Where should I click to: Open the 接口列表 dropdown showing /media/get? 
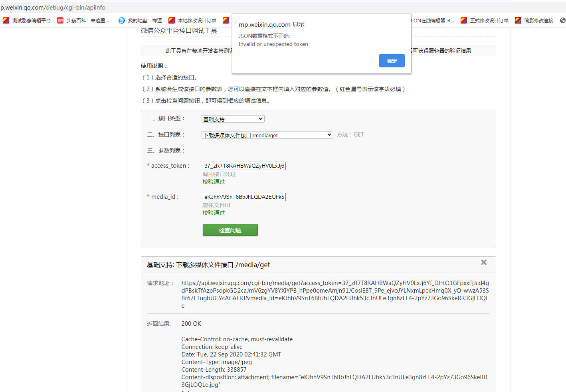(267, 135)
